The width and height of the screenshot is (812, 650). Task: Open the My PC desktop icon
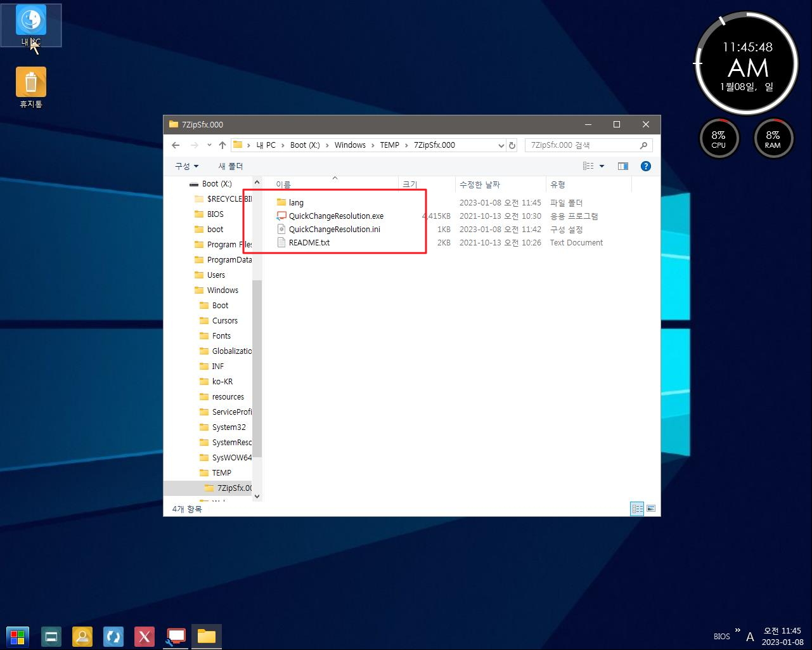pyautogui.click(x=30, y=25)
